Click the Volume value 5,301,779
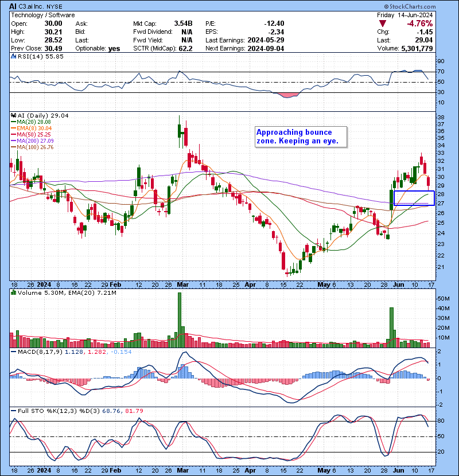The width and height of the screenshot is (459, 476). [417, 48]
